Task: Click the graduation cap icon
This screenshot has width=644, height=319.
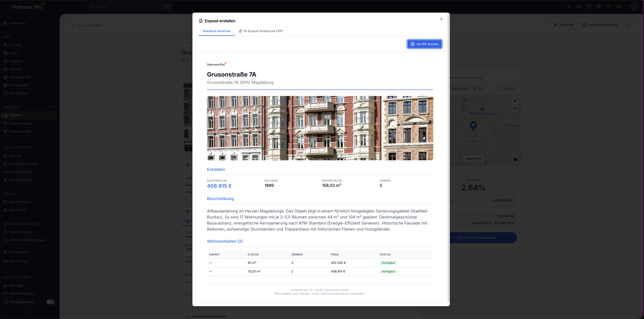Action: [x=579, y=6]
